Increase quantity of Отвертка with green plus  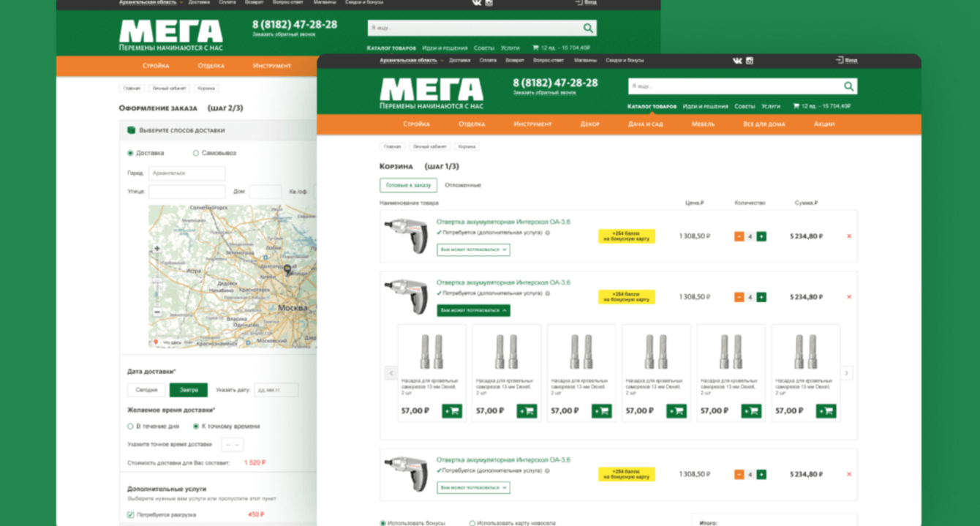point(760,236)
